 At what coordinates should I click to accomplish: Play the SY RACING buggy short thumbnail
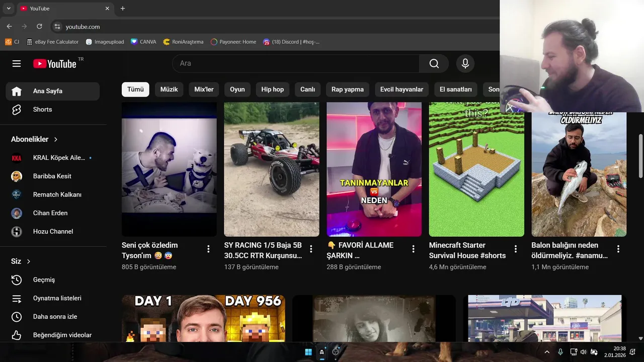(272, 169)
